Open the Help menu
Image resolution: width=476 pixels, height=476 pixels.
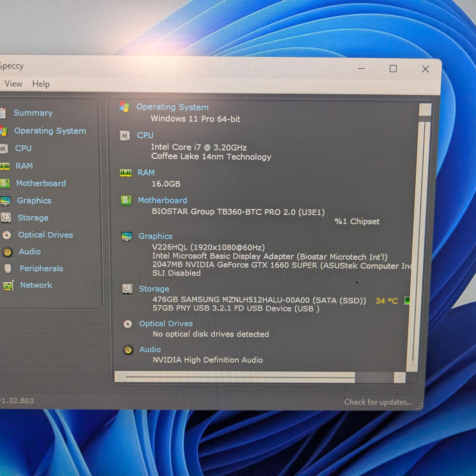pyautogui.click(x=41, y=84)
